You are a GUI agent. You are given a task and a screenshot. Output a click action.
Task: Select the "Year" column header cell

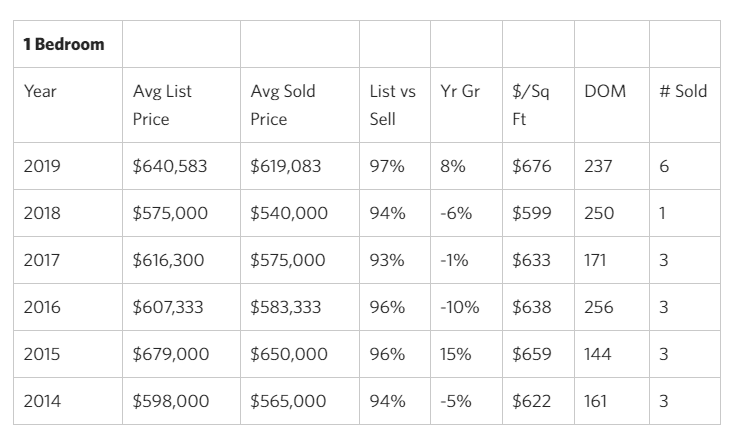pos(41,91)
